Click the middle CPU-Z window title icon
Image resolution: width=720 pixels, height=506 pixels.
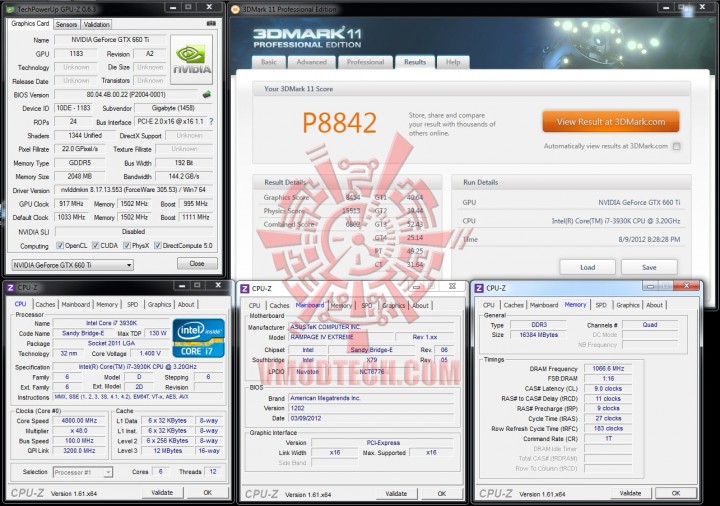pyautogui.click(x=245, y=289)
